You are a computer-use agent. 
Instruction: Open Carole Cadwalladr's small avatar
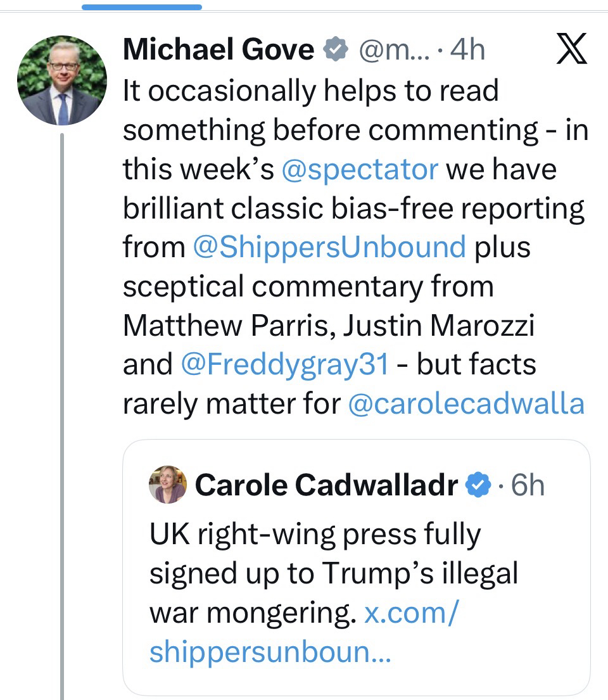point(168,485)
